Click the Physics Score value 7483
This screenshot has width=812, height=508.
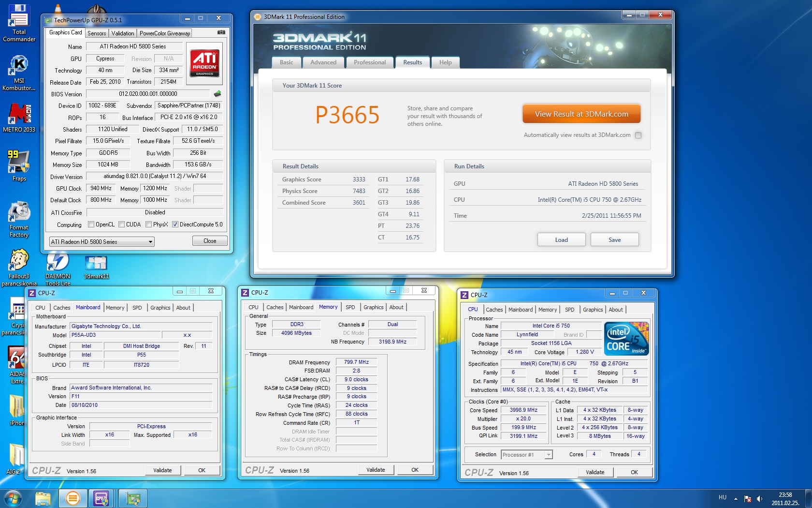click(359, 191)
